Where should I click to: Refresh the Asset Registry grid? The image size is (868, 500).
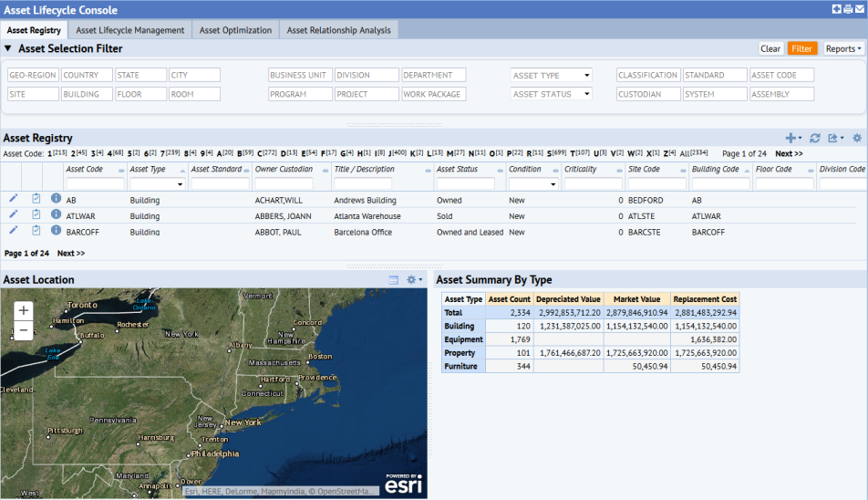pyautogui.click(x=815, y=138)
